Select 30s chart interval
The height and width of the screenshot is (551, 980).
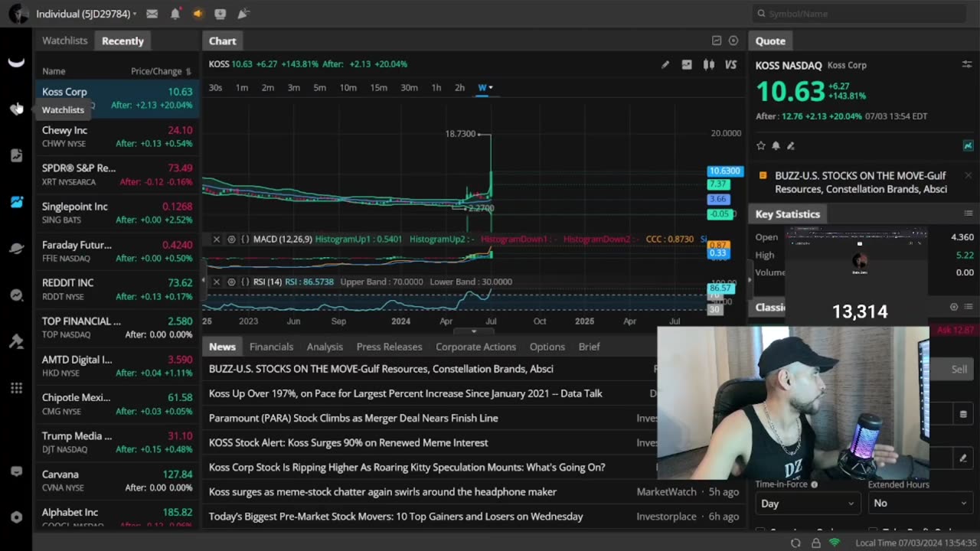215,87
